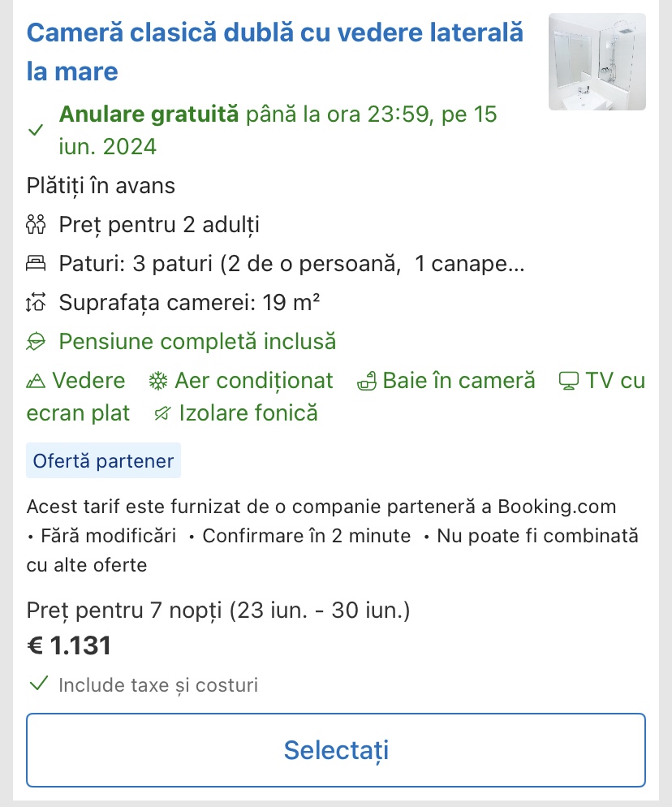Click the bed icon beside Paturi

pos(37,264)
